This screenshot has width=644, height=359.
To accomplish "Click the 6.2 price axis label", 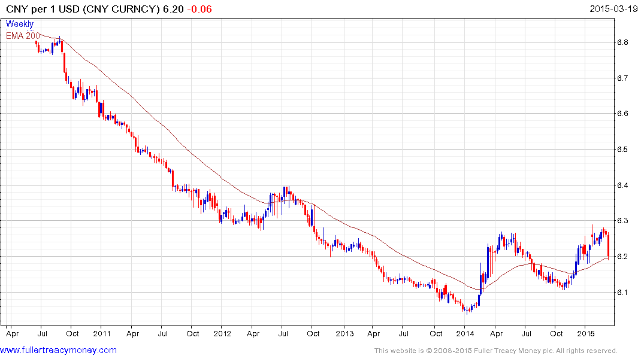I will (x=622, y=257).
